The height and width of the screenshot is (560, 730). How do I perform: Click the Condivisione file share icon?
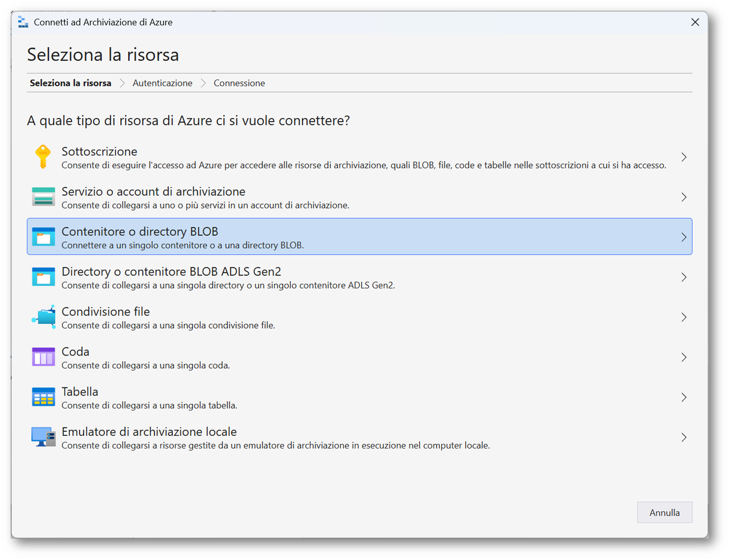(44, 317)
